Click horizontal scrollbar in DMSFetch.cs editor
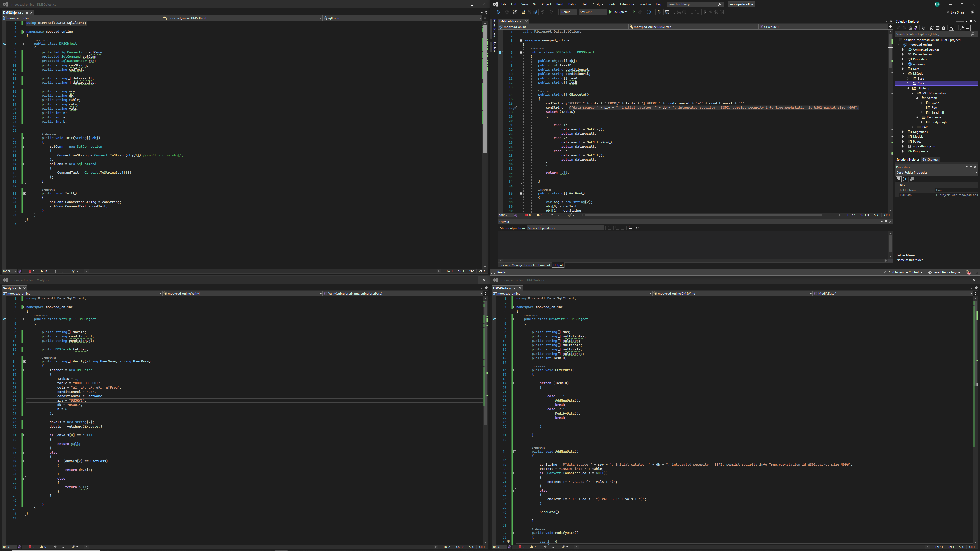Screen dimensions: 980x551 point(703,215)
